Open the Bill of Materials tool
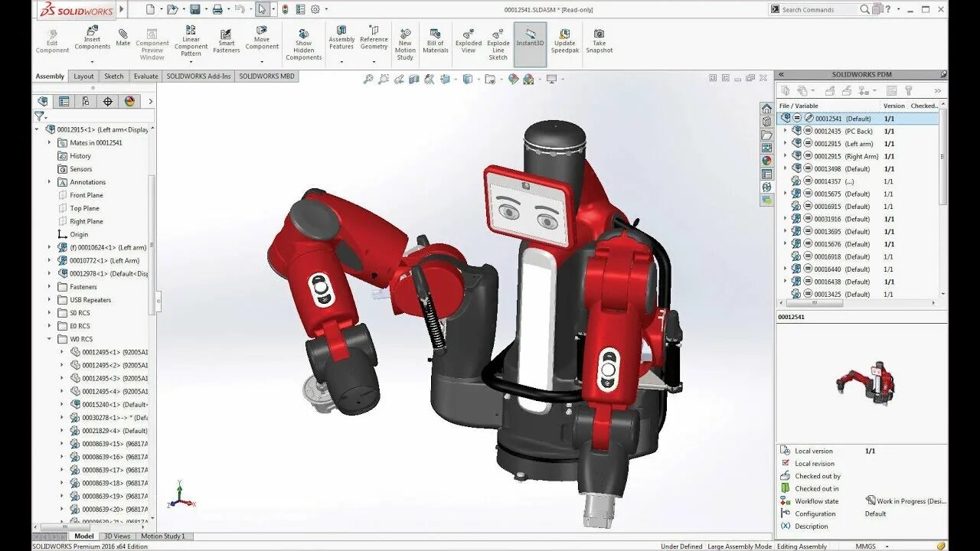 436,41
